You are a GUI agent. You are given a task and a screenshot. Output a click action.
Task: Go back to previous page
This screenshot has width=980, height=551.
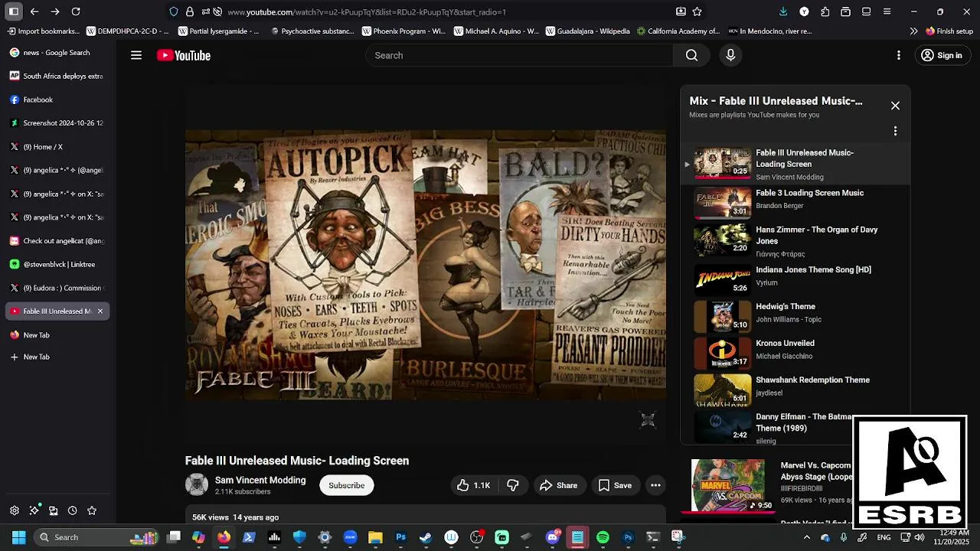[34, 11]
